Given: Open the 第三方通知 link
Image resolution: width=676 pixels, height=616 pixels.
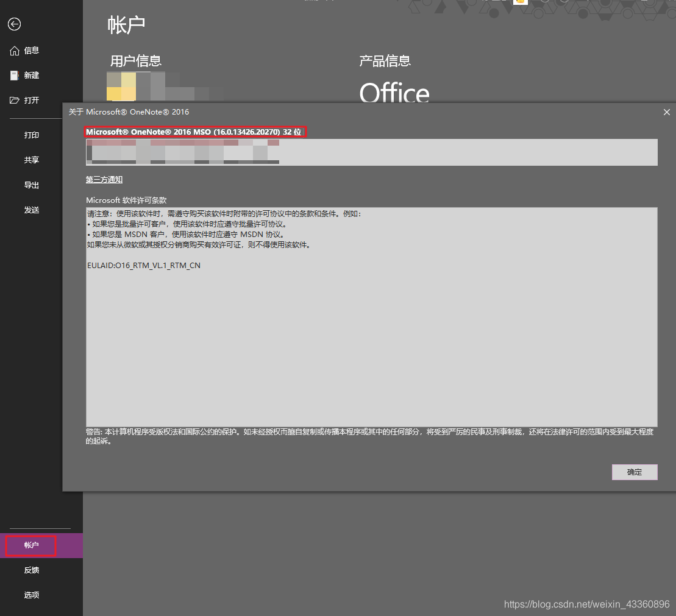Looking at the screenshot, I should (104, 179).
